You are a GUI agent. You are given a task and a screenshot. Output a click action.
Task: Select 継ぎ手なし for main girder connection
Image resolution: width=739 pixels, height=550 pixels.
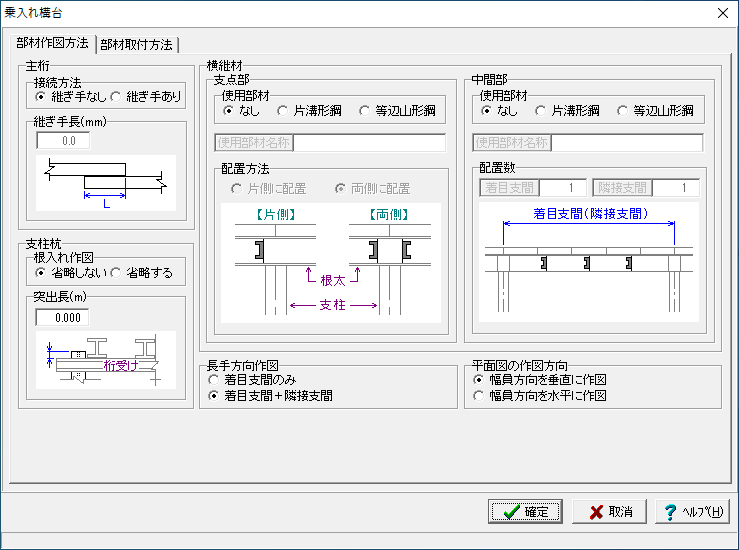pyautogui.click(x=71, y=97)
